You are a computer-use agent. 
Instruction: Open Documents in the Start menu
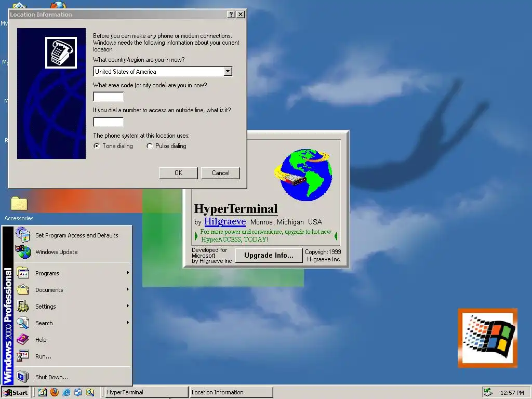tap(73, 290)
